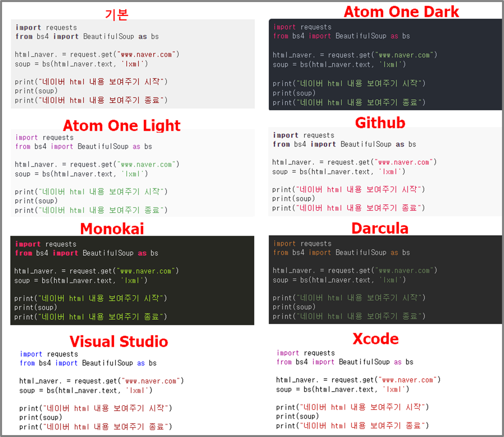Select print '보여주기 종료' line in Atom One Dark
This screenshot has height=437, width=504.
coord(349,102)
